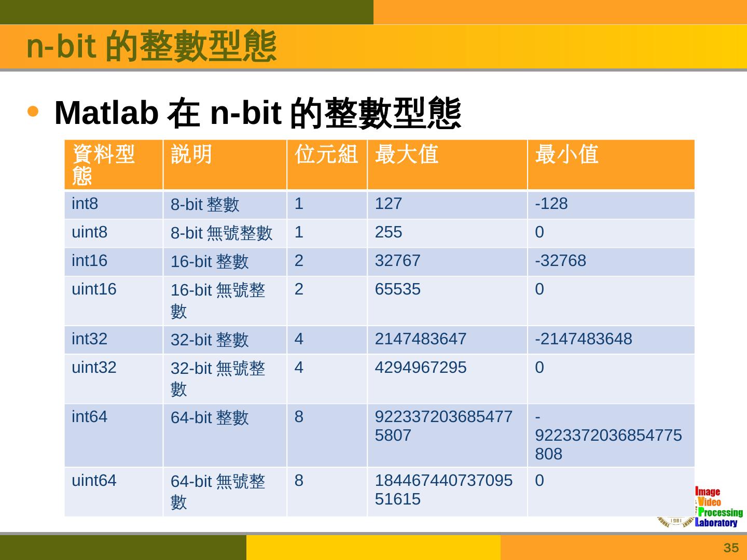Click the slide number 35
Viewport: 747px width, 560px height.
point(731,548)
